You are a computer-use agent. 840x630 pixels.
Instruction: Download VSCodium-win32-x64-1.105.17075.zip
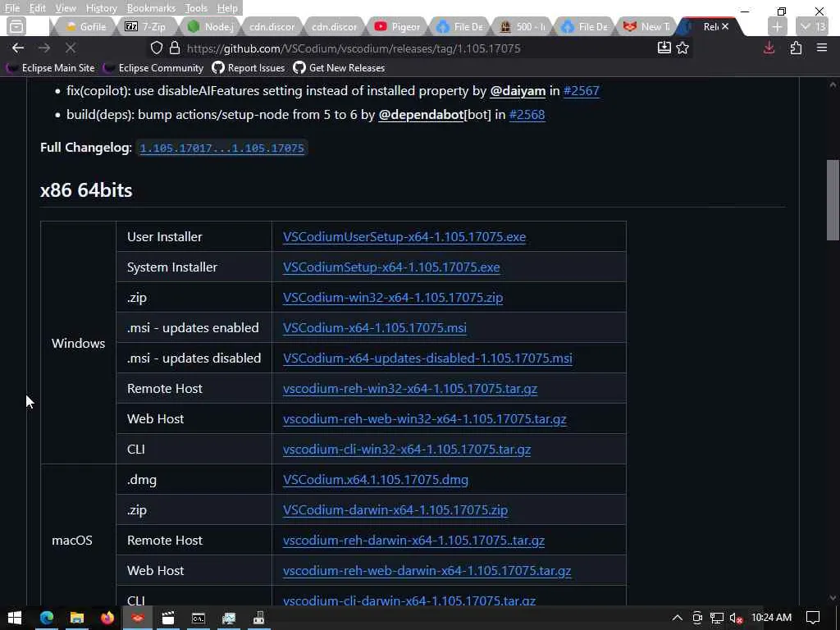click(x=393, y=297)
